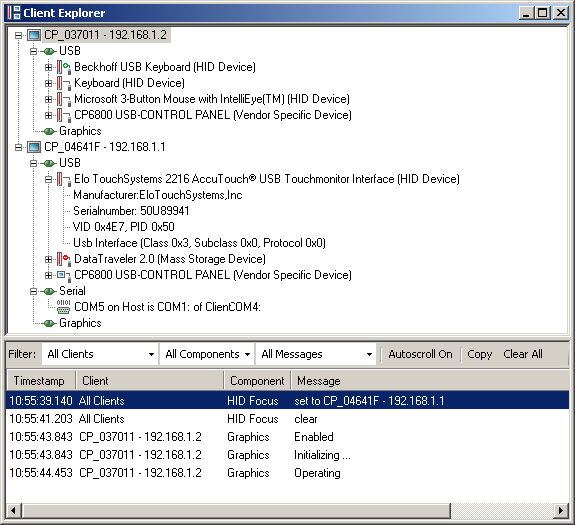Screen dimensions: 575x525
Task: Expand the DataTraveler 2.0 node
Action: [48, 260]
